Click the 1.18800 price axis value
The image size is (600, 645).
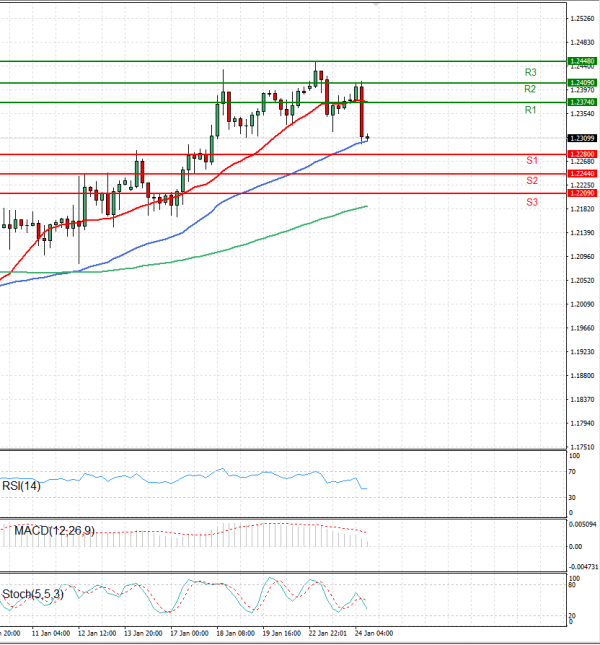coord(583,376)
